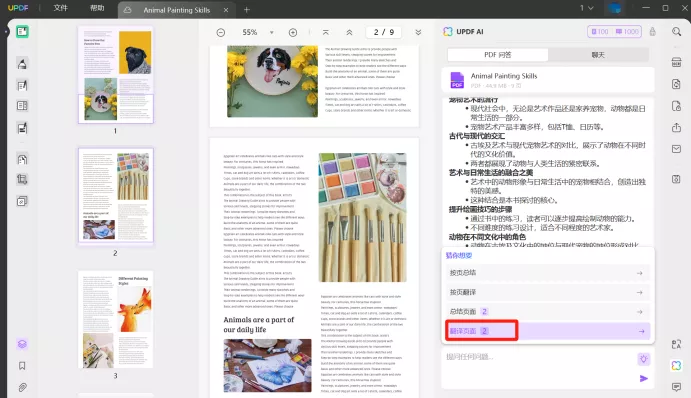Click the lock icon in the UPDF AI header

[653, 32]
